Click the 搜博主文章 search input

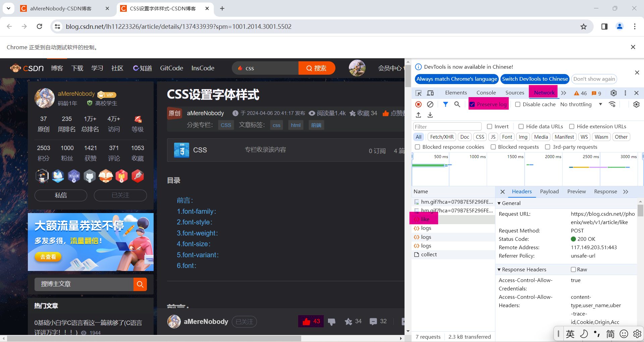[84, 284]
